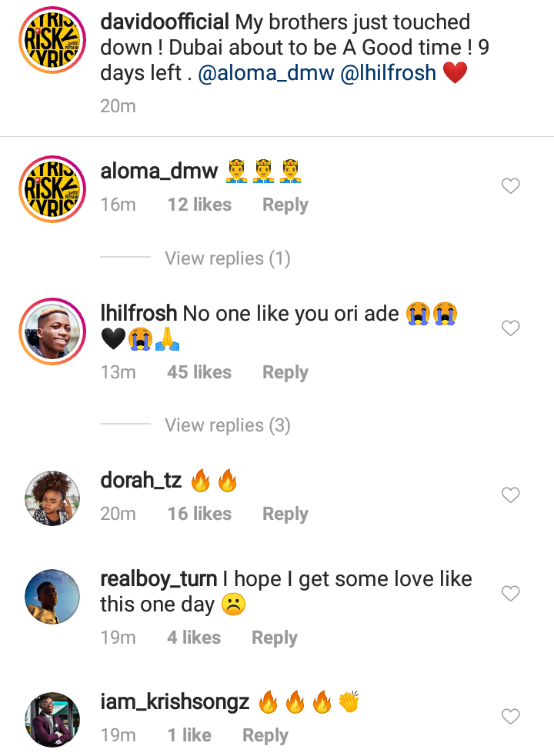Reply to aloma_dmw's comment
The image size is (554, 756).
[x=285, y=205]
